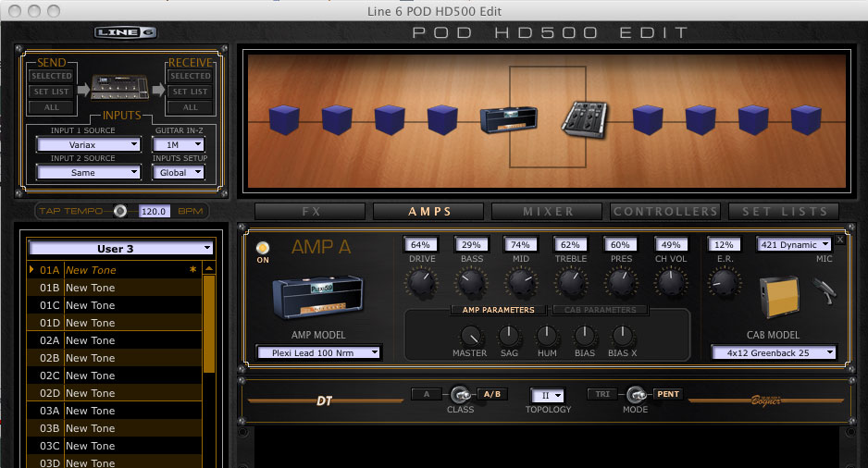Click the DRIVE knob
The image size is (868, 468).
pos(422,283)
